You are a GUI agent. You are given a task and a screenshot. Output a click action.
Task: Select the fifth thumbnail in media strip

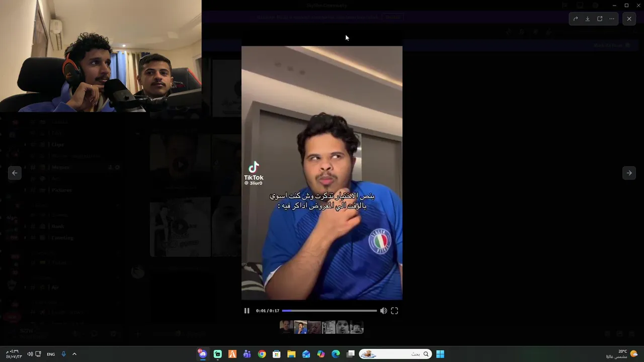coord(343,327)
